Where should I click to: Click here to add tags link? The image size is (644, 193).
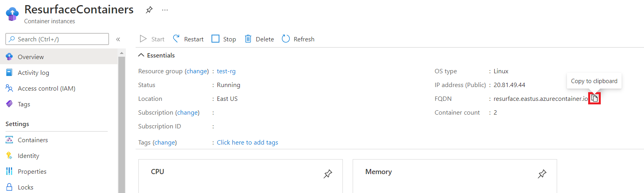point(247,143)
